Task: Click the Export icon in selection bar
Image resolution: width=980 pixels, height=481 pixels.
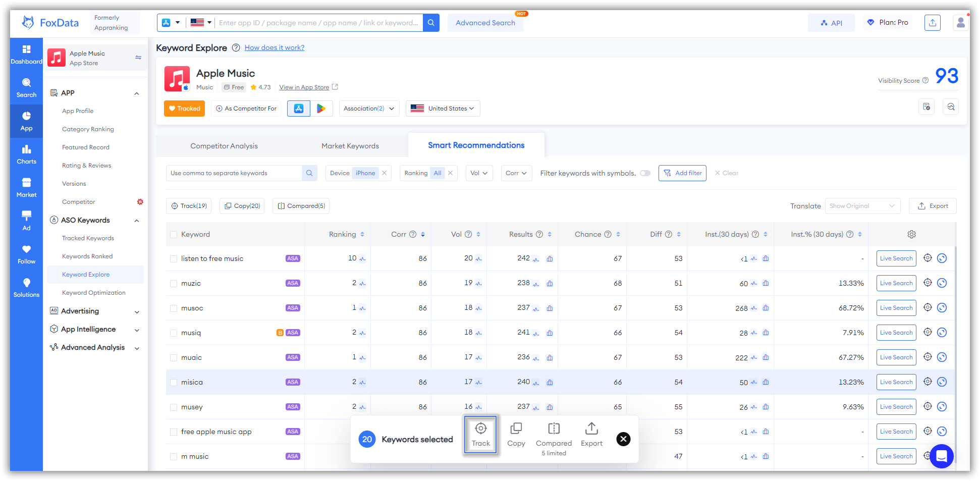Action: (591, 435)
